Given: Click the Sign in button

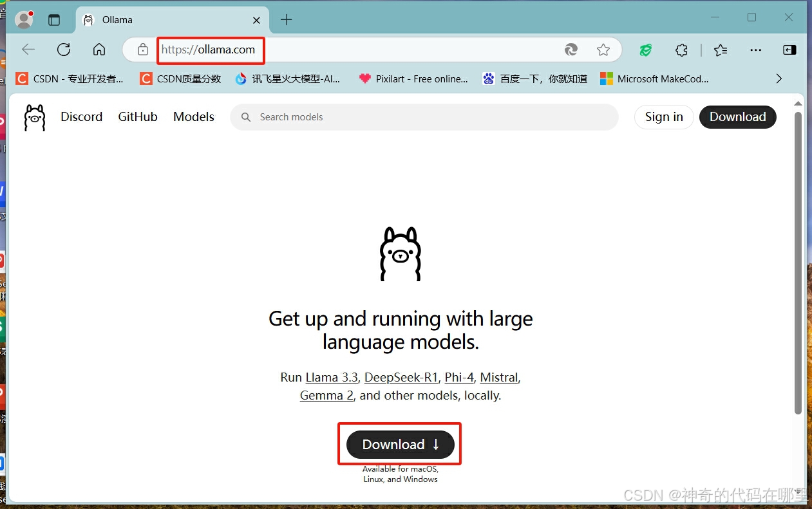Looking at the screenshot, I should pyautogui.click(x=664, y=116).
